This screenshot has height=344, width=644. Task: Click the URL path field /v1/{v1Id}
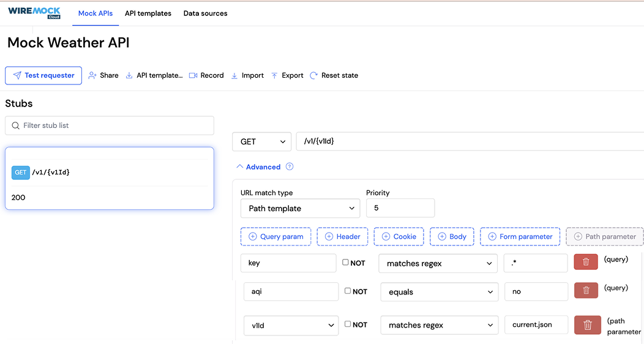470,141
